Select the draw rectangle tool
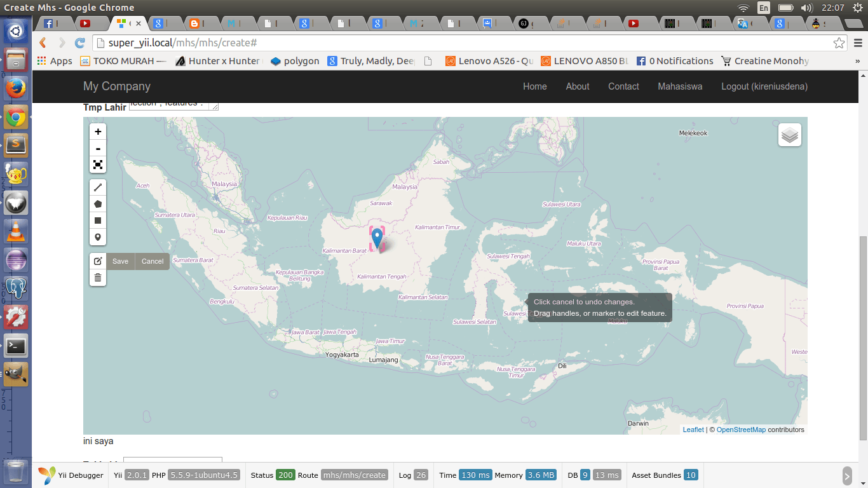Viewport: 868px width, 488px height. click(x=98, y=220)
